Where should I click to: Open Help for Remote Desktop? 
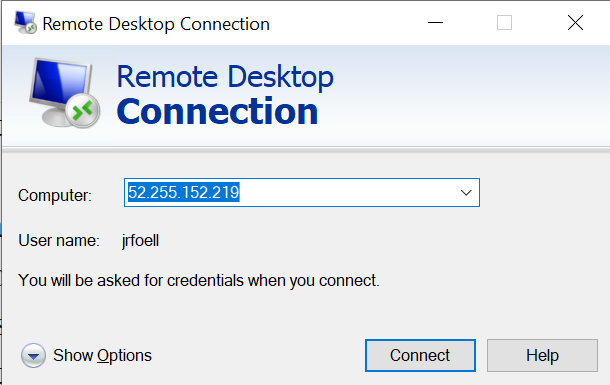pos(542,355)
